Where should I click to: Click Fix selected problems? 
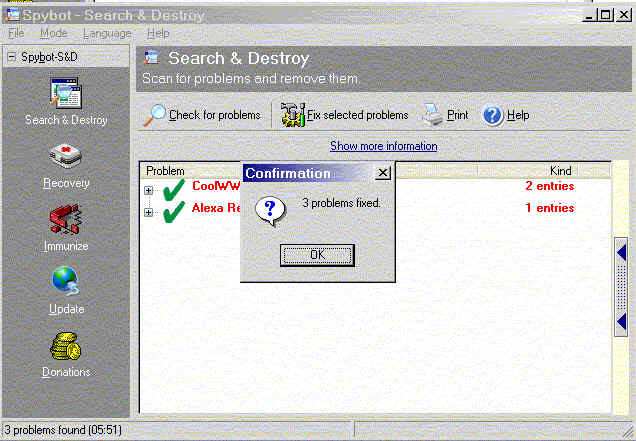tap(344, 115)
